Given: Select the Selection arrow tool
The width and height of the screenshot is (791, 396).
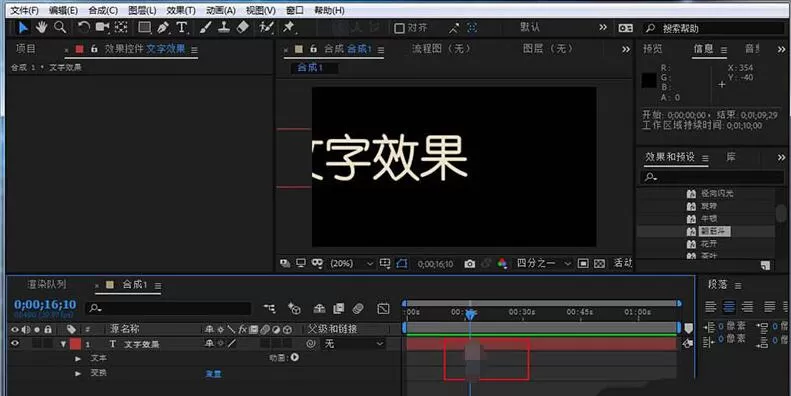Looking at the screenshot, I should point(23,27).
